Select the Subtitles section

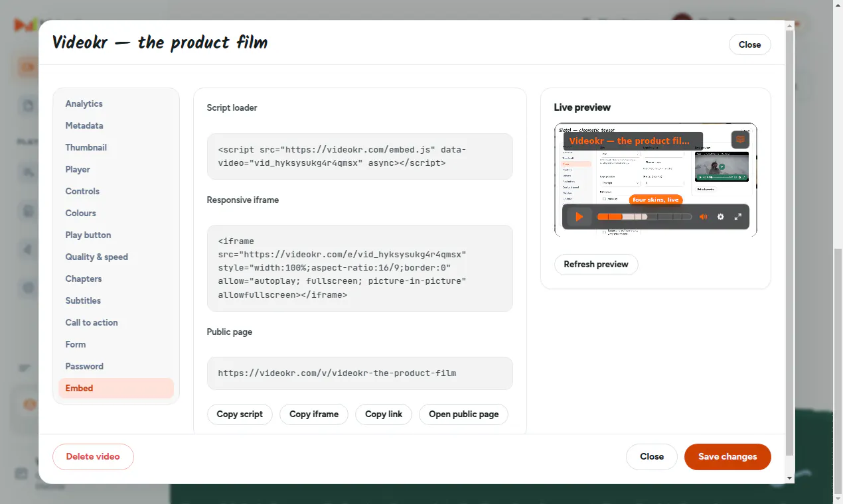coord(116,300)
